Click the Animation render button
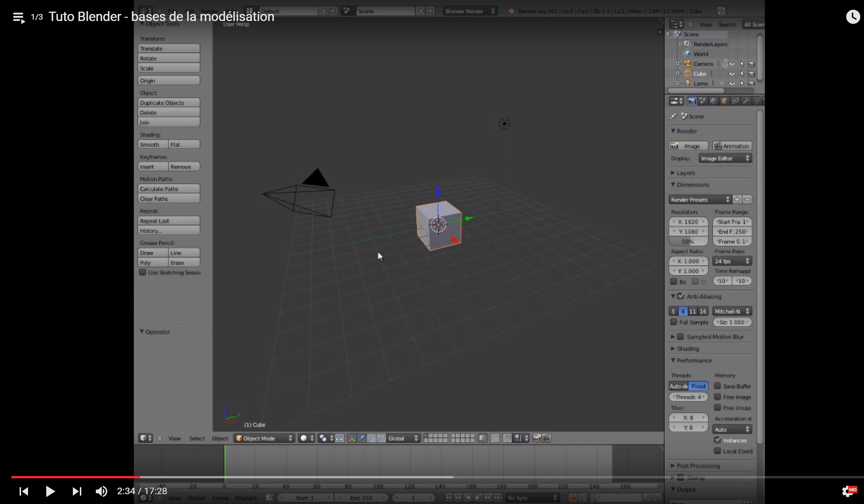864x504 pixels. [732, 146]
